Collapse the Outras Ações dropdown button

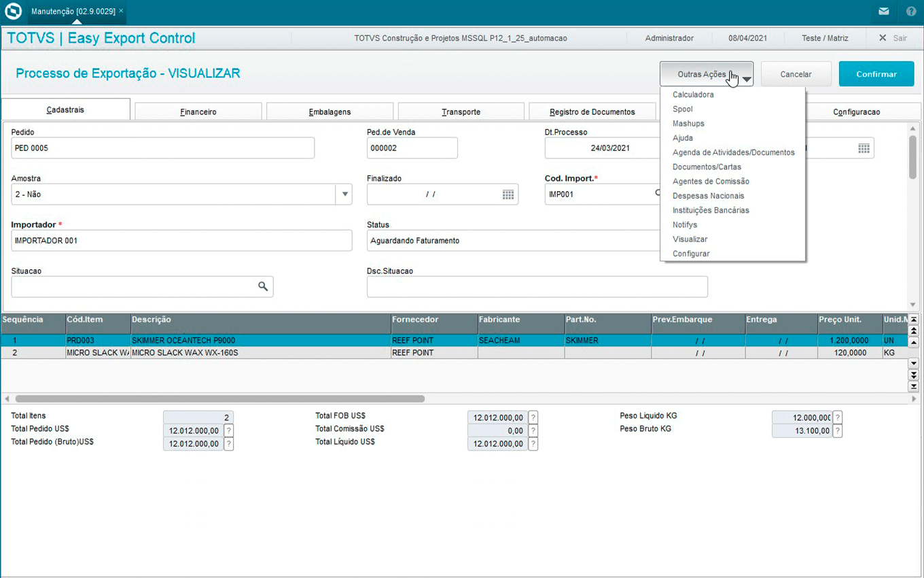pyautogui.click(x=707, y=74)
